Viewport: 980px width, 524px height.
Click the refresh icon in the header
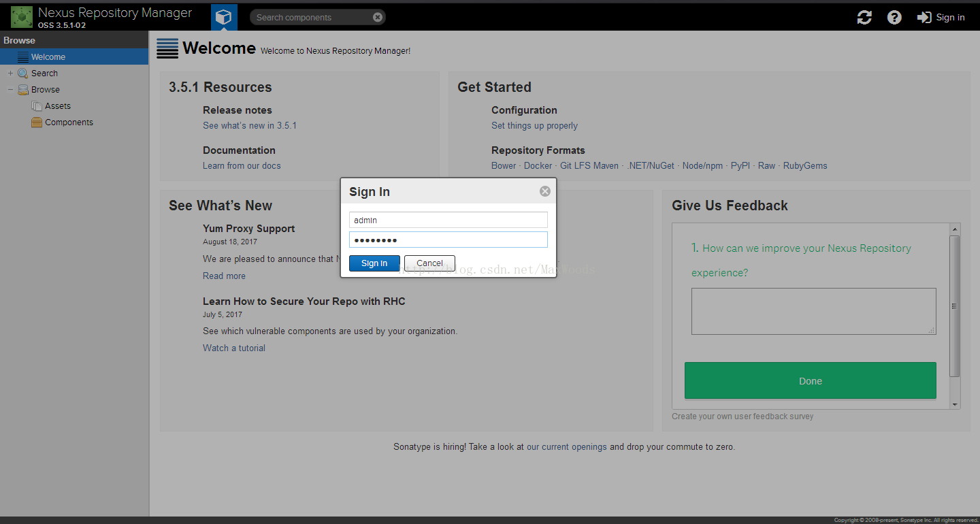[x=864, y=18]
